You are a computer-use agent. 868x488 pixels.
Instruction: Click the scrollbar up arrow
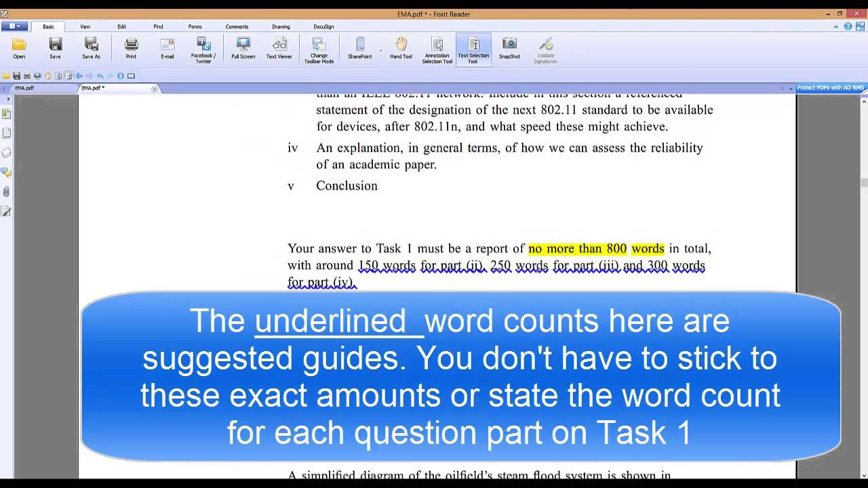tap(864, 101)
